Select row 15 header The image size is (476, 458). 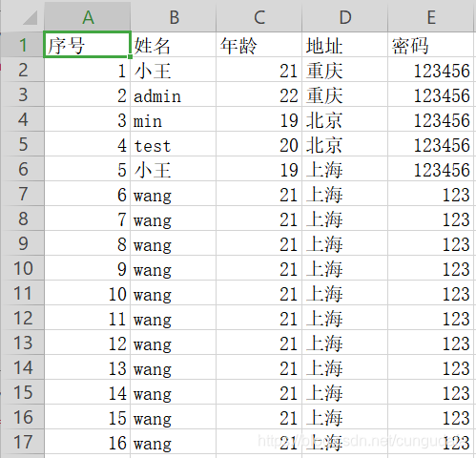pyautogui.click(x=22, y=392)
